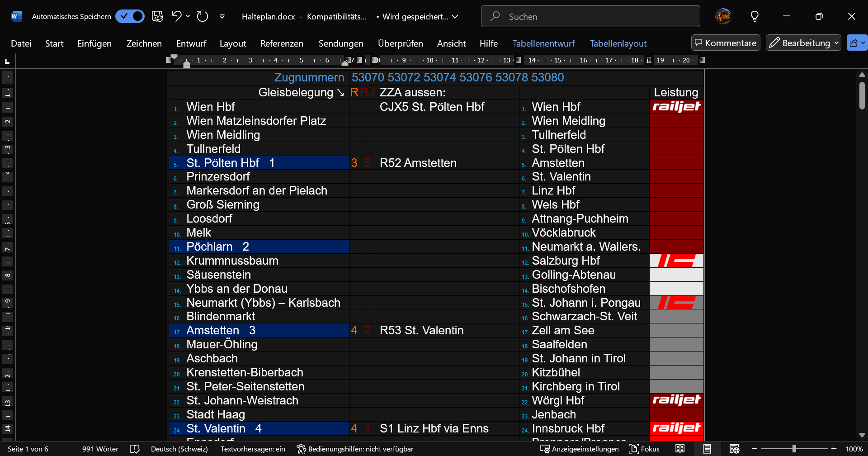This screenshot has width=868, height=456.
Task: Click the lightbulb ideas icon
Action: pyautogui.click(x=755, y=17)
